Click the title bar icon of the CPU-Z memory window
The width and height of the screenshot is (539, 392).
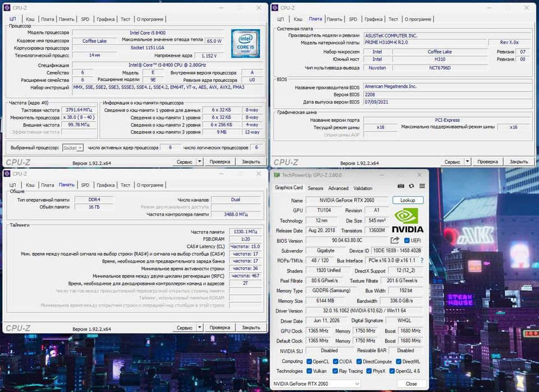(7, 174)
